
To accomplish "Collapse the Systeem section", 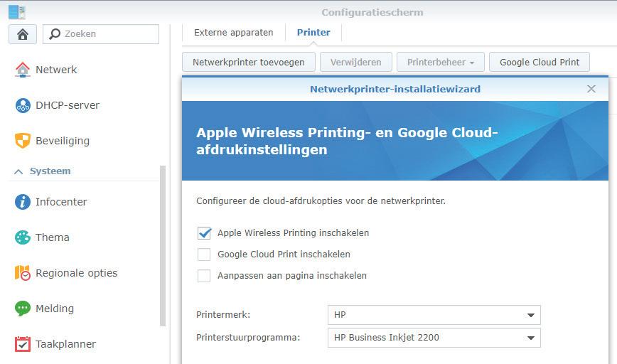I will pos(19,171).
